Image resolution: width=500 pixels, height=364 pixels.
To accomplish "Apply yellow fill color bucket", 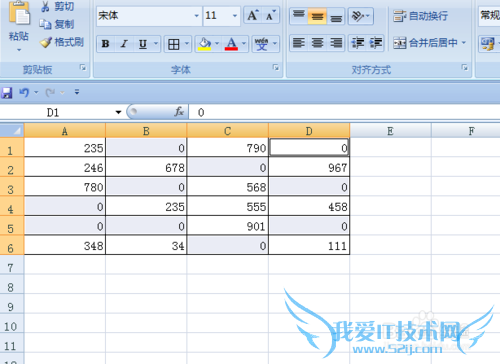I will click(205, 44).
